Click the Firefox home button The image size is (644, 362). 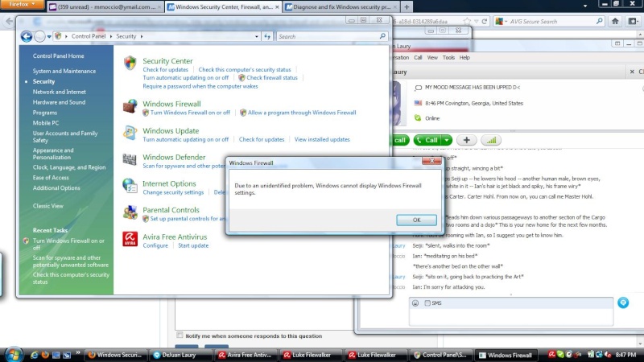[x=615, y=22]
